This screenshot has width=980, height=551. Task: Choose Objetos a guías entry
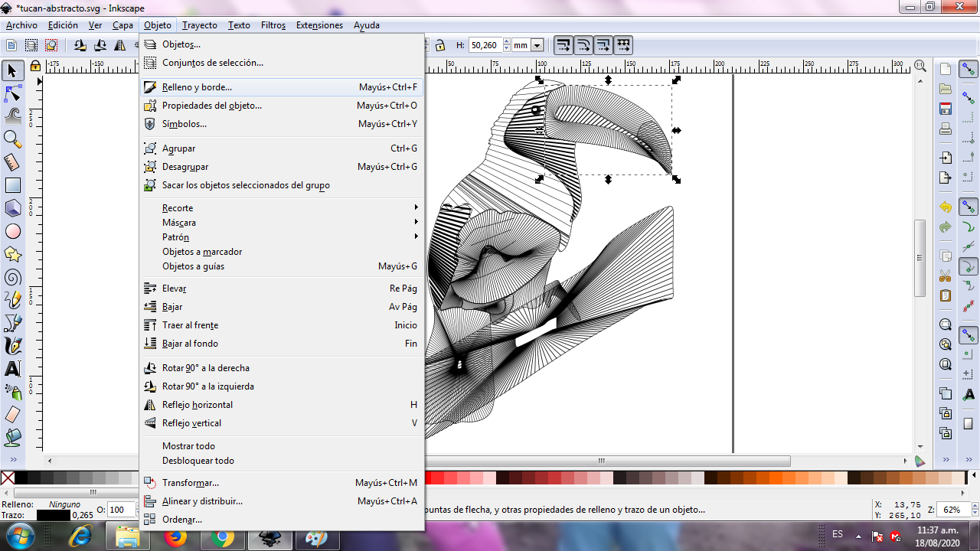click(282, 266)
